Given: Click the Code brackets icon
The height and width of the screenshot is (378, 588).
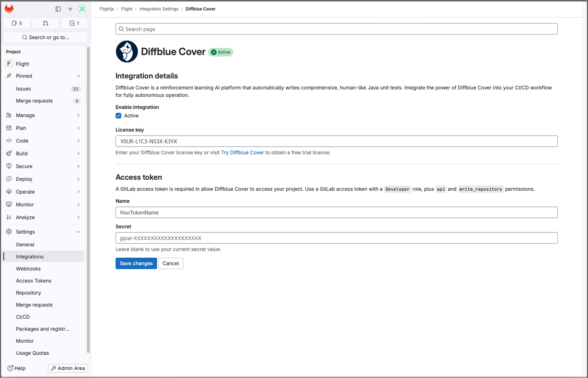Looking at the screenshot, I should pos(9,141).
